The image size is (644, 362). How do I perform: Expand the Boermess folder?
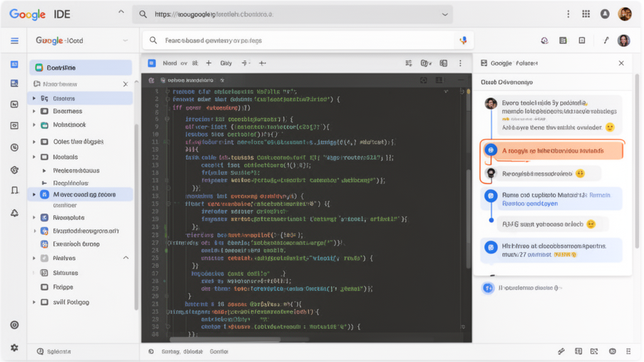tap(34, 111)
